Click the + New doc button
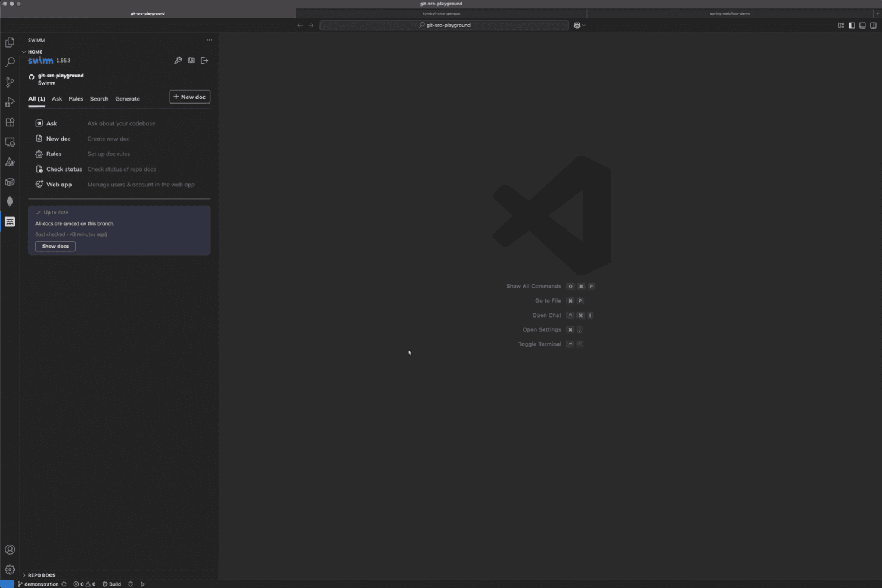This screenshot has width=882, height=588. [190, 97]
